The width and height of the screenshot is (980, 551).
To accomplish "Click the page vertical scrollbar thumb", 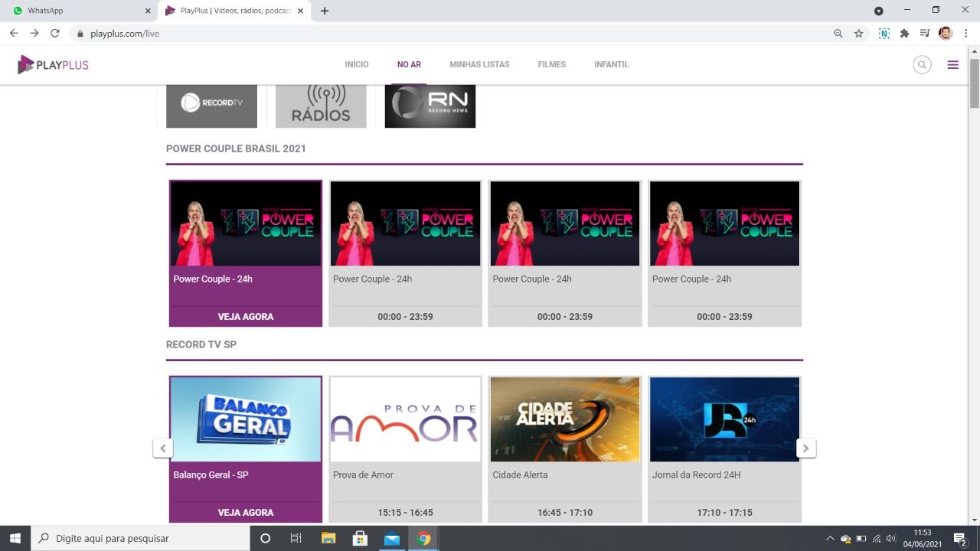I will 975,83.
